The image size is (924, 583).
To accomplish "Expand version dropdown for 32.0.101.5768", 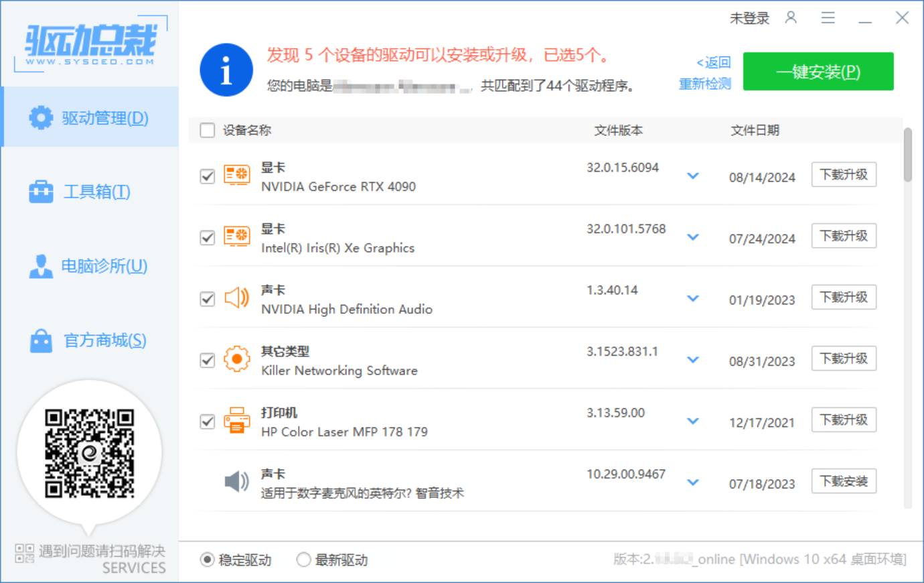I will (x=693, y=237).
